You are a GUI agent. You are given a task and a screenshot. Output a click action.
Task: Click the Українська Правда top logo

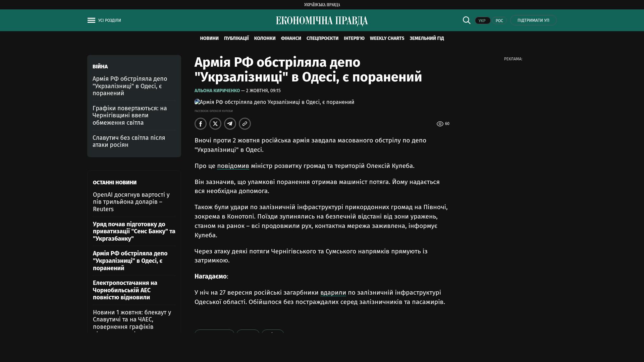click(322, 5)
